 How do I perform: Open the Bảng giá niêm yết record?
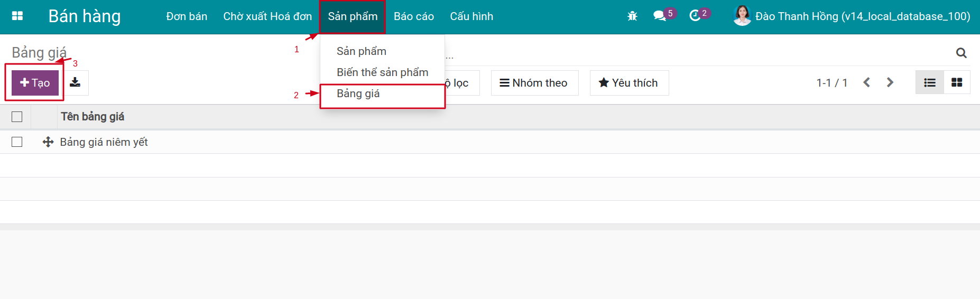104,142
